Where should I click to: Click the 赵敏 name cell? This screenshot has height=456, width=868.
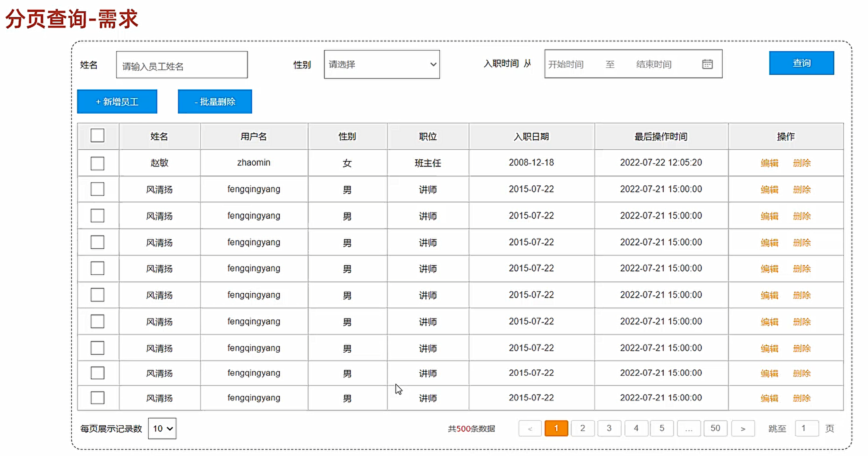[x=159, y=163]
